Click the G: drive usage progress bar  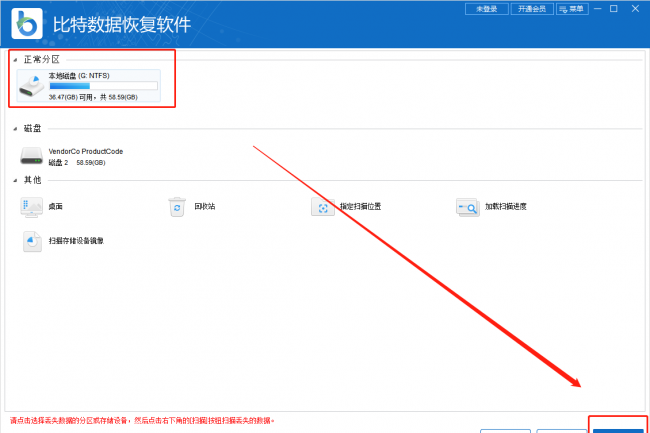pyautogui.click(x=103, y=86)
